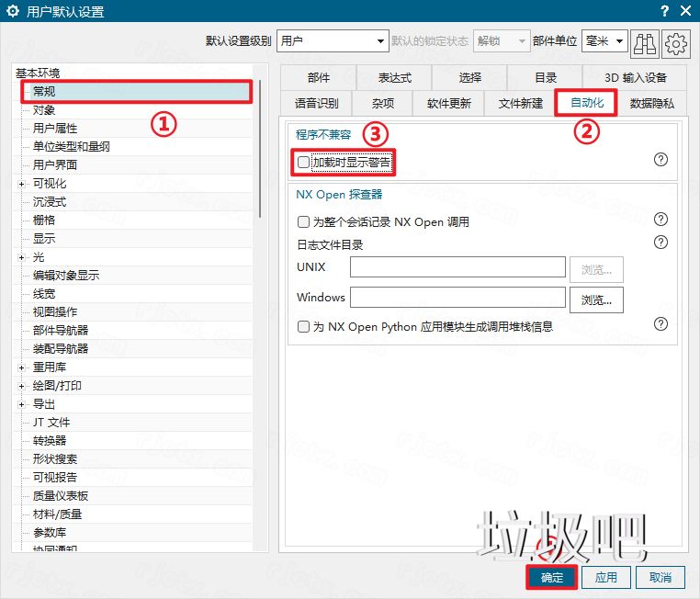Click help icon beside 日志文件目录
This screenshot has height=599, width=700.
click(660, 243)
